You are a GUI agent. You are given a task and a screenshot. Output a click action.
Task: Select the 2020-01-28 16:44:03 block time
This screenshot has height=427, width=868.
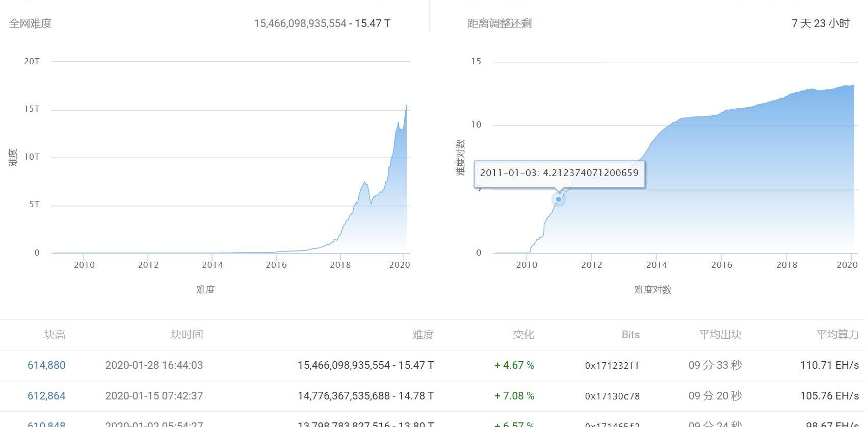pyautogui.click(x=154, y=365)
